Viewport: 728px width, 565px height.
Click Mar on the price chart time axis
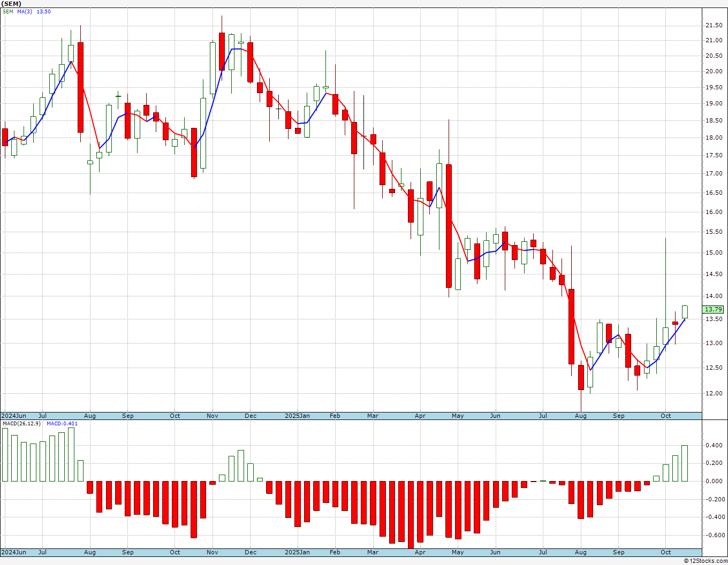(x=373, y=416)
